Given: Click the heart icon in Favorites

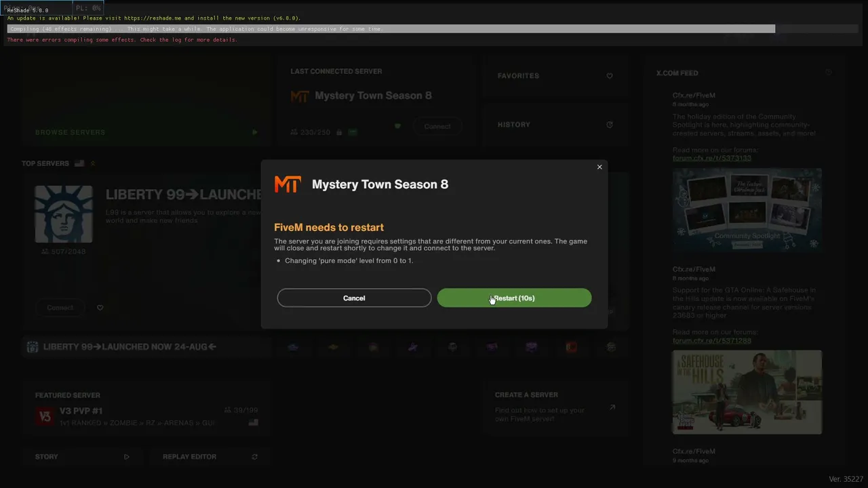Looking at the screenshot, I should [610, 76].
